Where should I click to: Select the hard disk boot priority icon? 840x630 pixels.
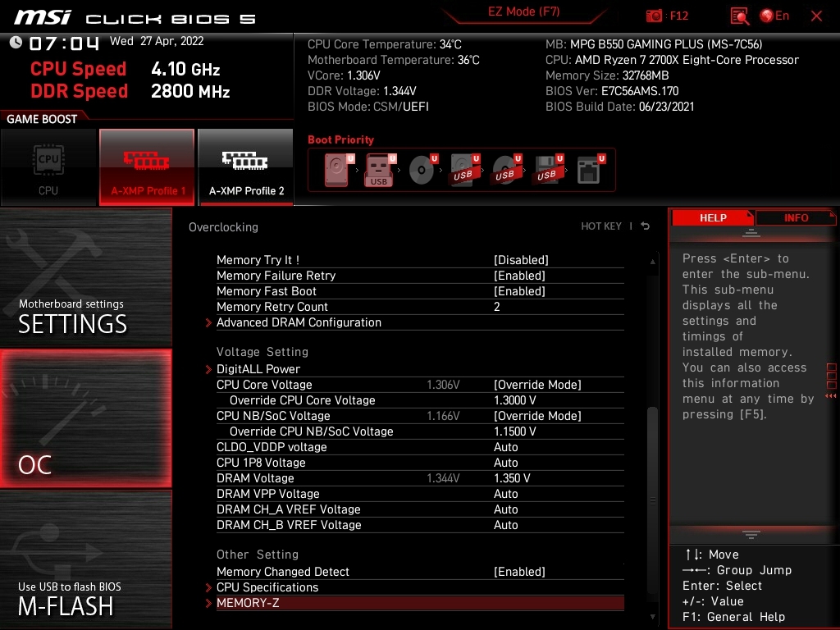point(336,171)
